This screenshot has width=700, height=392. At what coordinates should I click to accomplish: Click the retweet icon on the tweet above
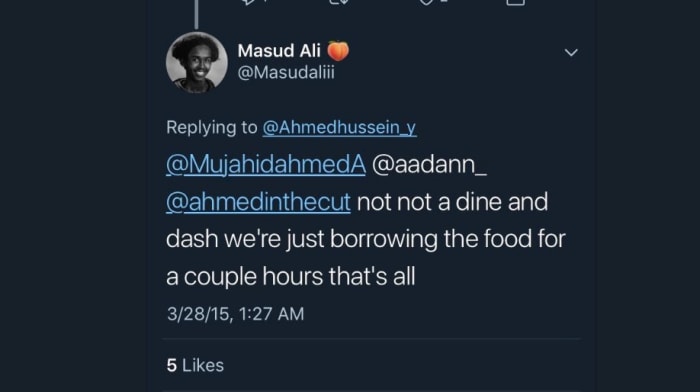tap(338, 2)
